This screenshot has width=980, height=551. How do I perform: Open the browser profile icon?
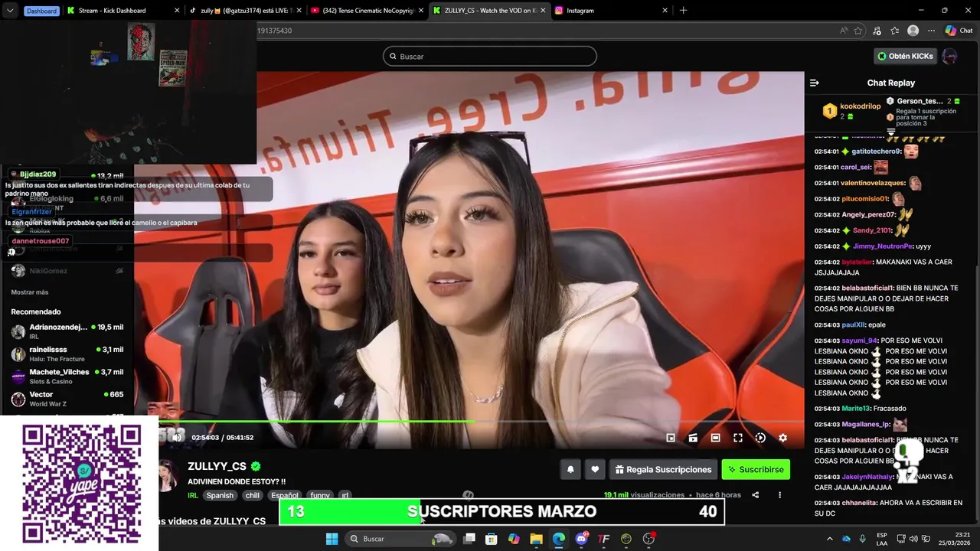pyautogui.click(x=913, y=31)
